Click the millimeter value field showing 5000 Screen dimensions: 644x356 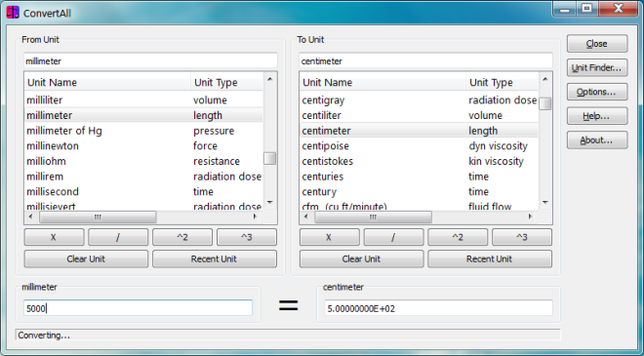(138, 308)
